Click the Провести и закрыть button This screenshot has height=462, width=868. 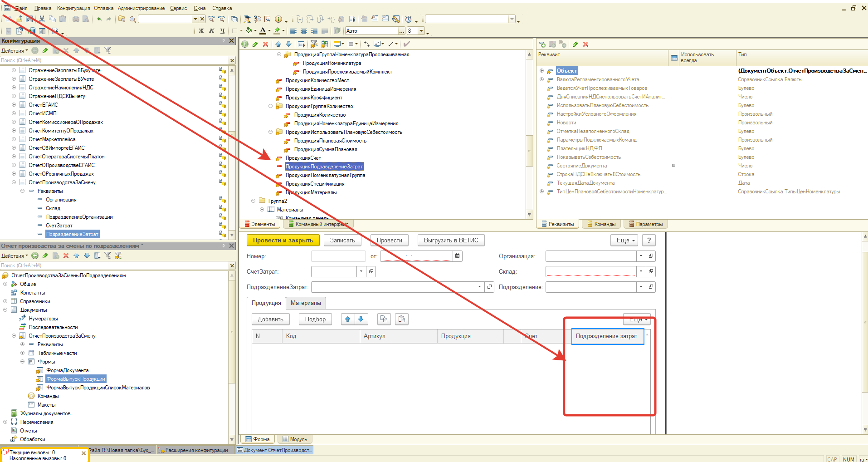coord(283,241)
